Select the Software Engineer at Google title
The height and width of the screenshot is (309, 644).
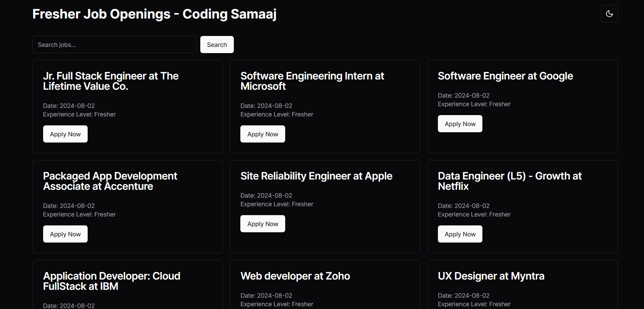[x=505, y=76]
